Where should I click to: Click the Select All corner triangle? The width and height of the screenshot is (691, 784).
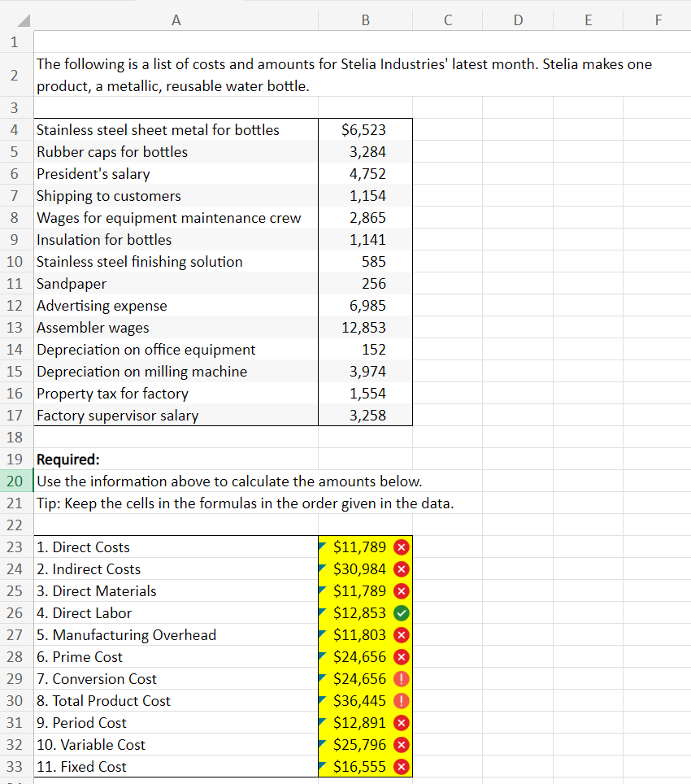pos(24,20)
